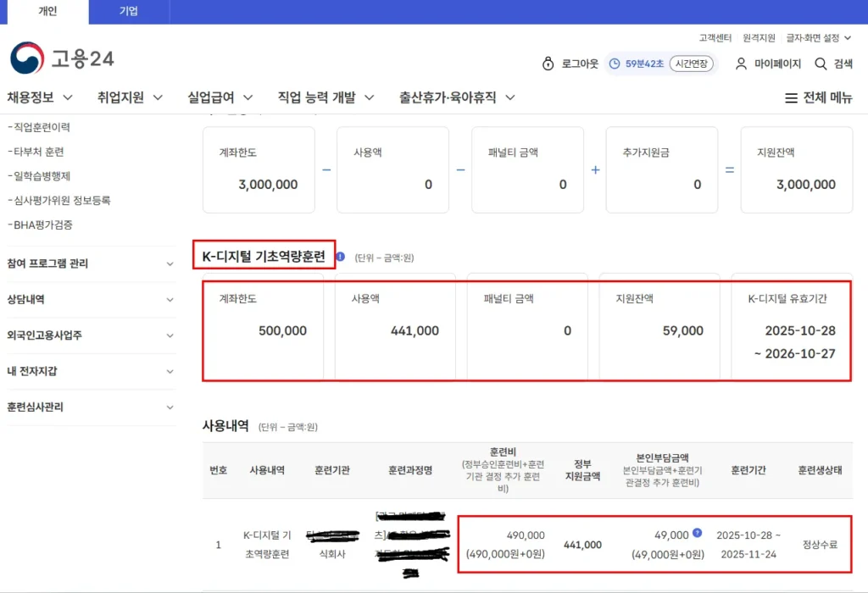
Task: Click the info icon next to K-디지털 기초역량훈련
Action: pyautogui.click(x=341, y=257)
